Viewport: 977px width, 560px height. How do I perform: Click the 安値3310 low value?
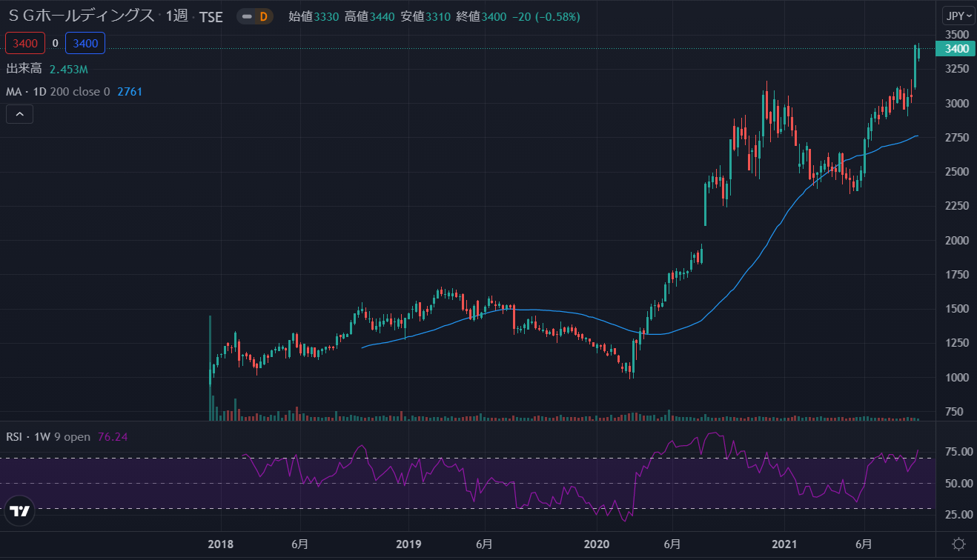[426, 16]
